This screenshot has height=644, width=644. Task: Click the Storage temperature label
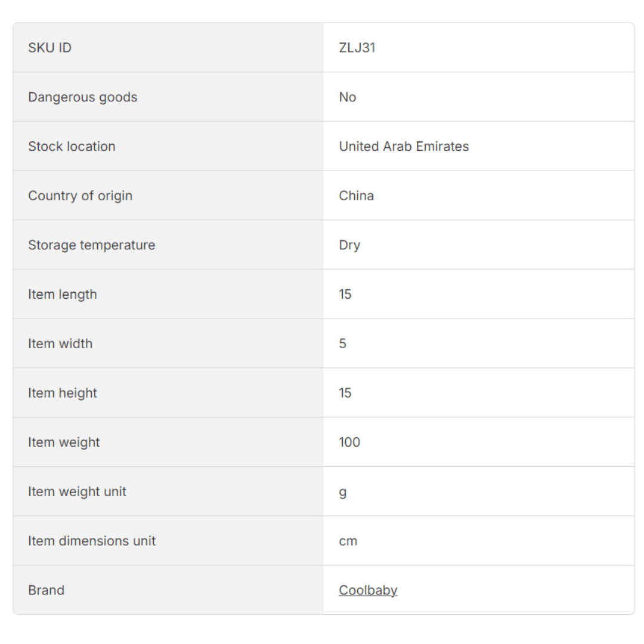click(91, 245)
